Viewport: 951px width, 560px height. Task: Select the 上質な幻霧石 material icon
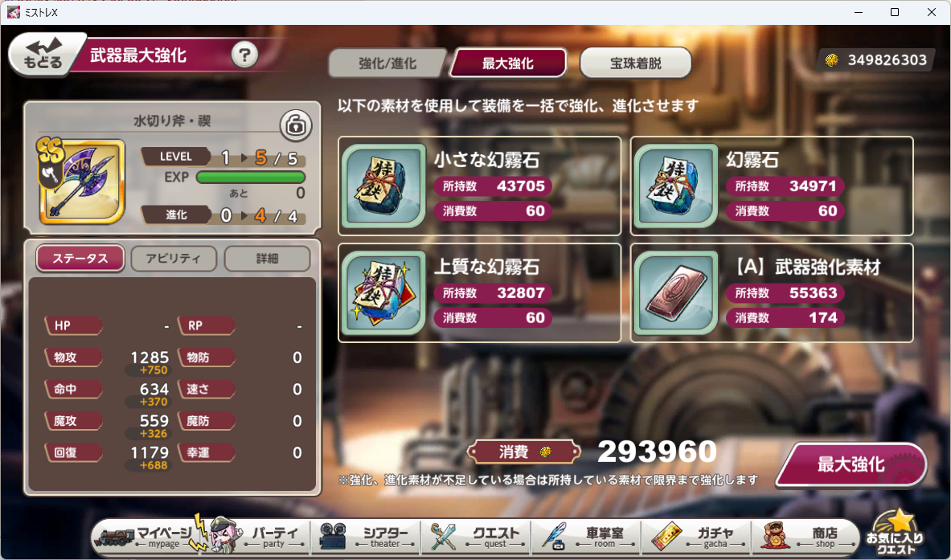[383, 292]
